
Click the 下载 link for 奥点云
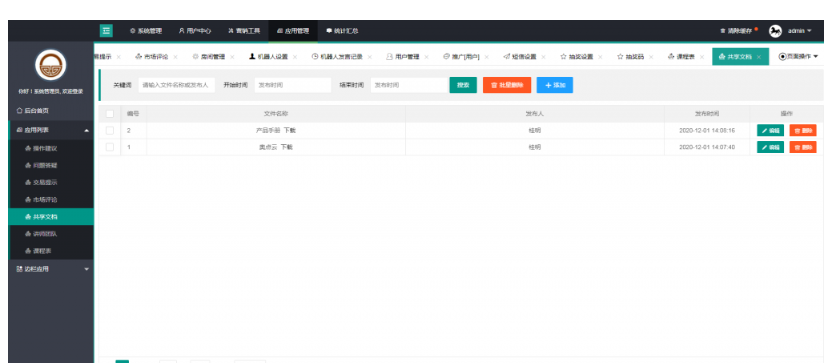286,147
